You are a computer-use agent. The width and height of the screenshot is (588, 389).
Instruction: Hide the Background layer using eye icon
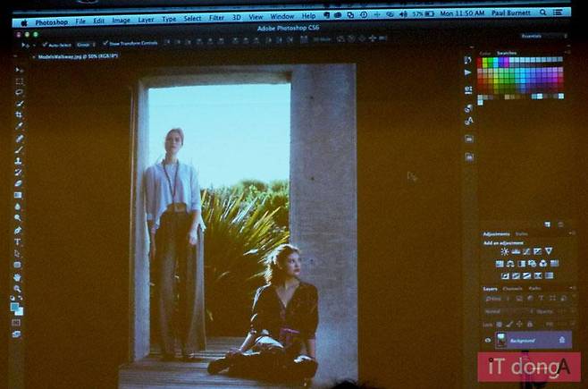[488, 340]
